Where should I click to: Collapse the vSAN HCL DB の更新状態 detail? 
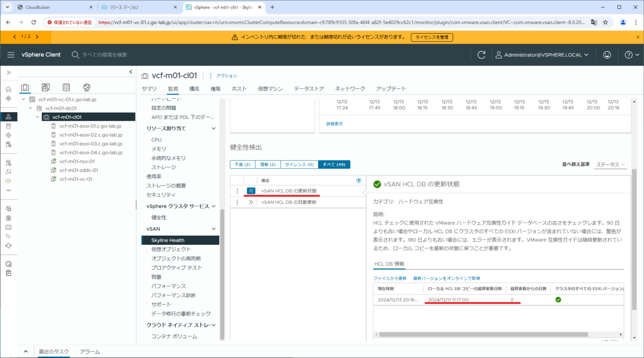[x=251, y=191]
